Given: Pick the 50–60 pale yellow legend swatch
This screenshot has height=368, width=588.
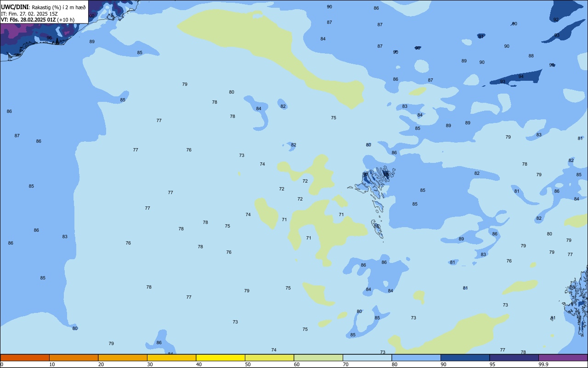Looking at the screenshot, I should coord(269,357).
